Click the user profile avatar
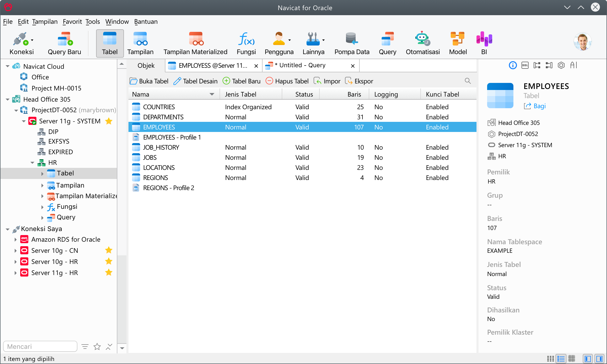The width and height of the screenshot is (607, 364). pos(582,42)
